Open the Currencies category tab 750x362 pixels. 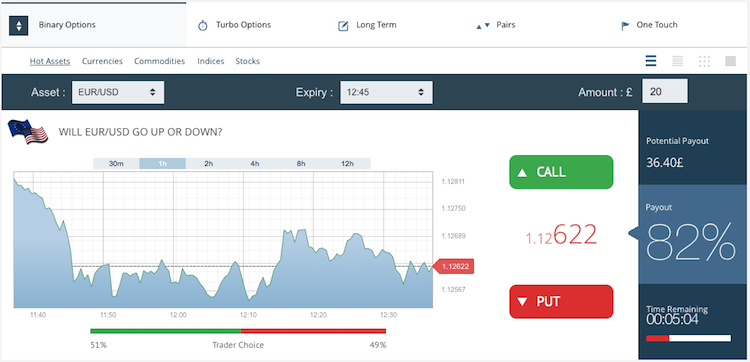pyautogui.click(x=102, y=61)
